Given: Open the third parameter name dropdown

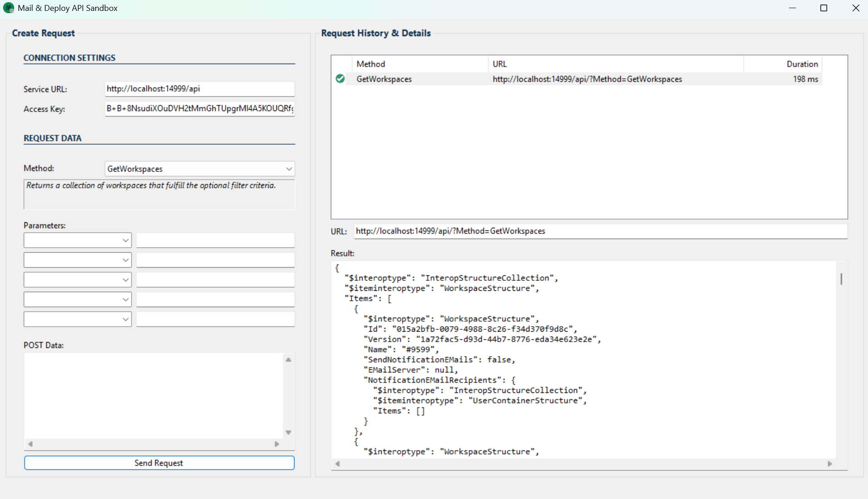Looking at the screenshot, I should tap(78, 280).
